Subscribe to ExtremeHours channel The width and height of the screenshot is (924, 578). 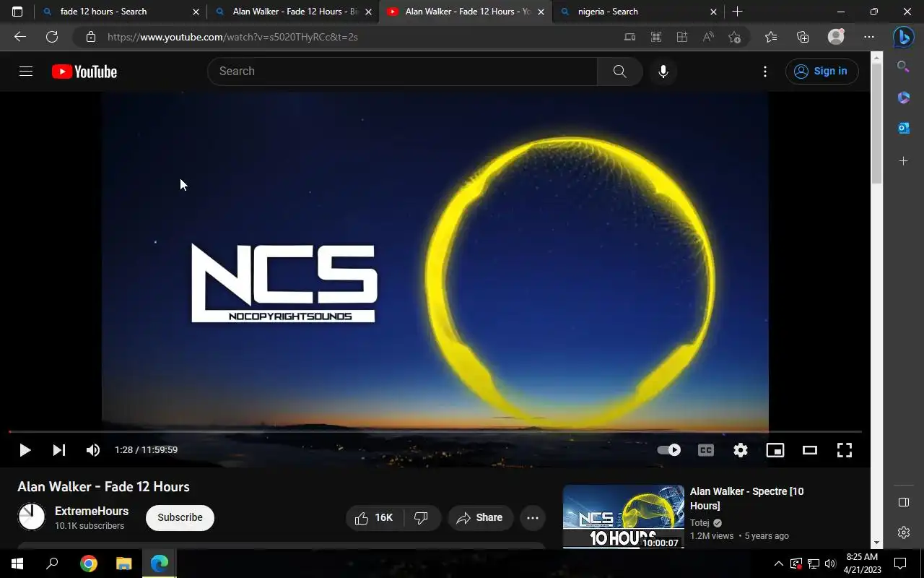coord(180,517)
